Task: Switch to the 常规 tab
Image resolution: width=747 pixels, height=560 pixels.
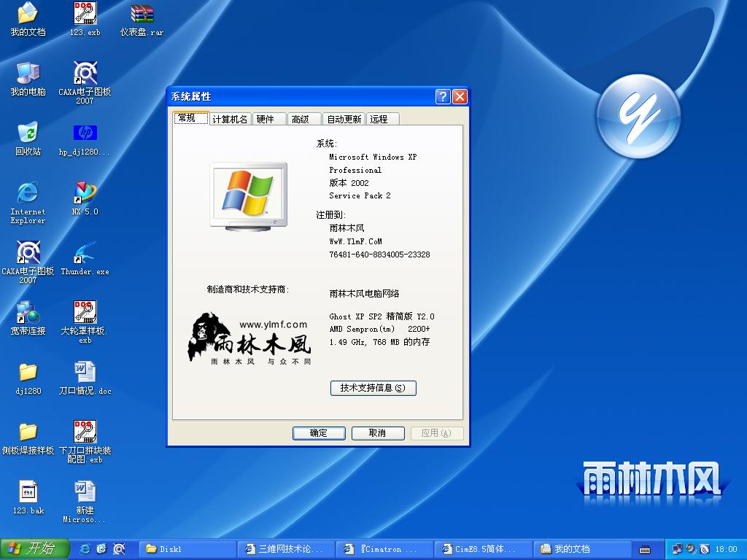Action: (191, 117)
